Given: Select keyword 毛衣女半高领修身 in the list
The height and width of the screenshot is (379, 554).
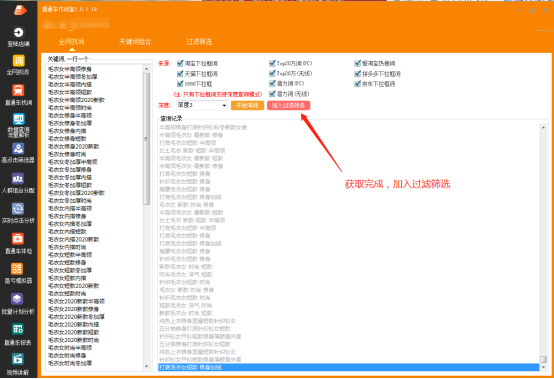Looking at the screenshot, I should point(70,69).
